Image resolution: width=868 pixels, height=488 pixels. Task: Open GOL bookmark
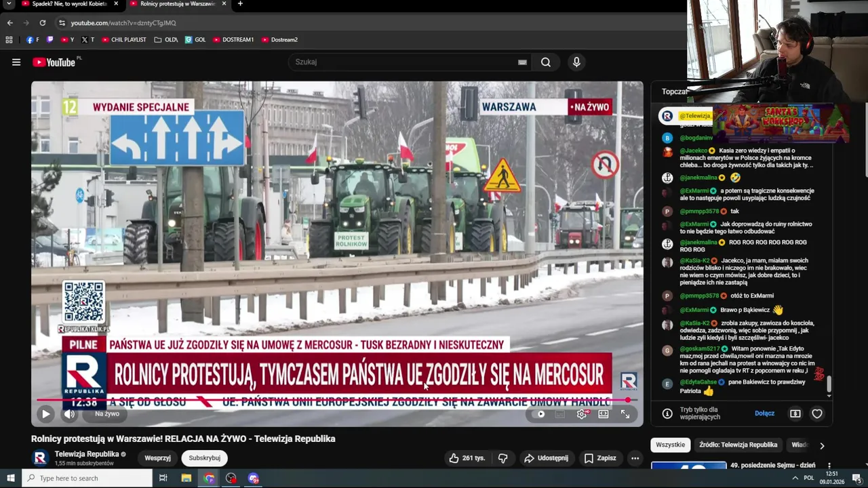click(x=195, y=40)
